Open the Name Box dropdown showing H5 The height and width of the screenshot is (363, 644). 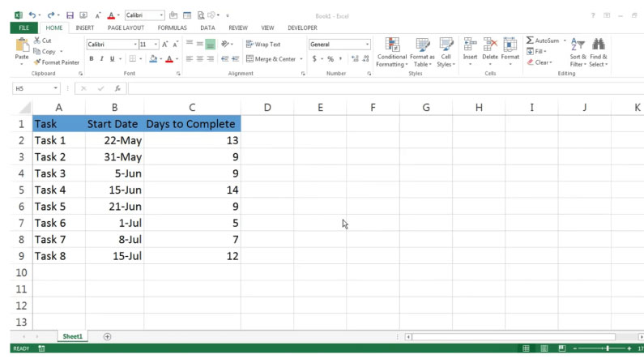click(56, 88)
